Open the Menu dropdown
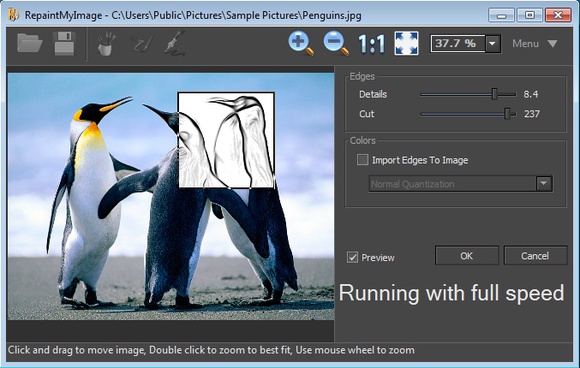Viewport: 580px width, 368px height. (x=535, y=44)
